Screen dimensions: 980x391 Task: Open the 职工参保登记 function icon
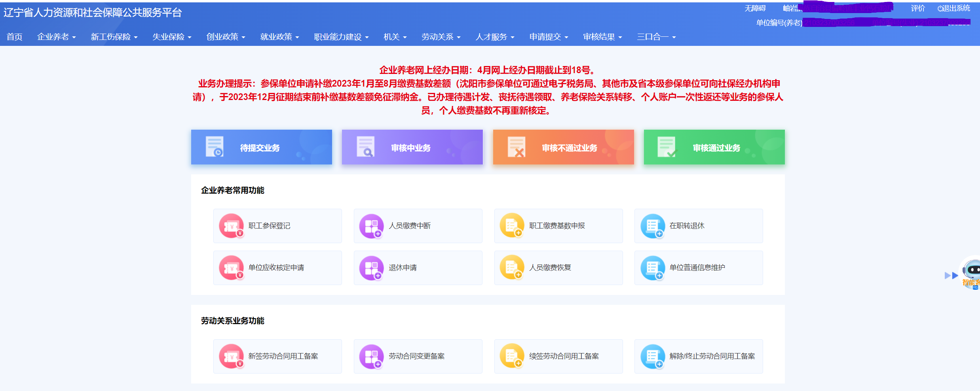[232, 226]
